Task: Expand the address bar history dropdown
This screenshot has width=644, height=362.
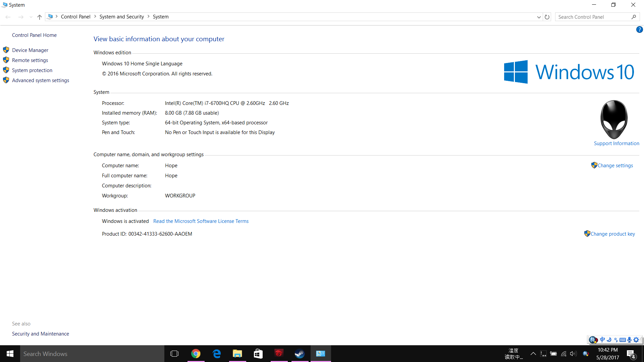Action: 539,17
